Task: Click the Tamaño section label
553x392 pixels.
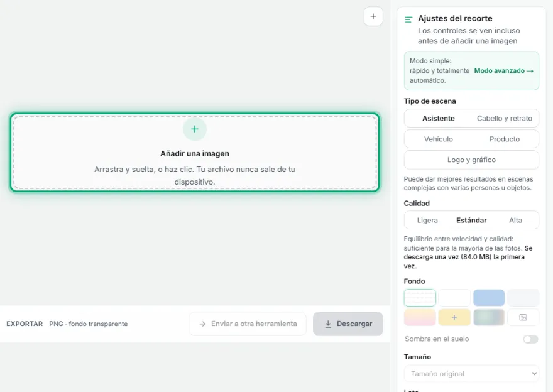Action: point(417,357)
